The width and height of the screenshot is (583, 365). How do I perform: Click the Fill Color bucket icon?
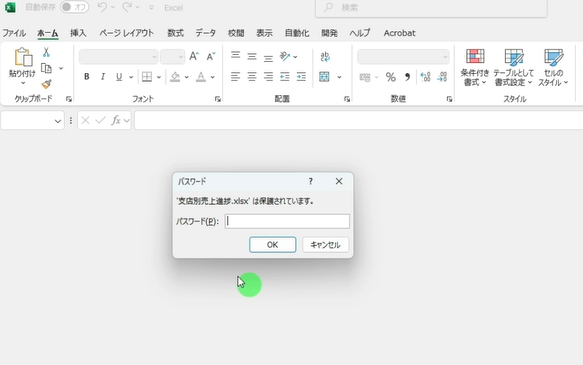coord(175,77)
